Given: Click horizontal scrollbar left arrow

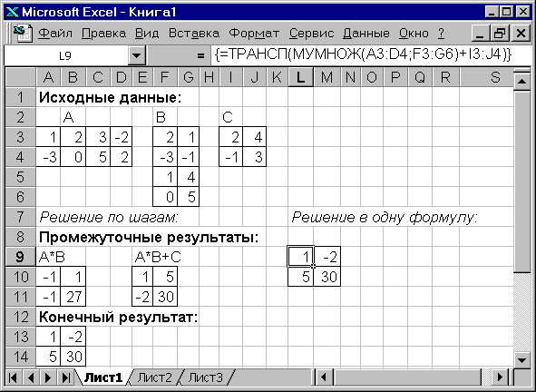Looking at the screenshot, I should click(324, 377).
